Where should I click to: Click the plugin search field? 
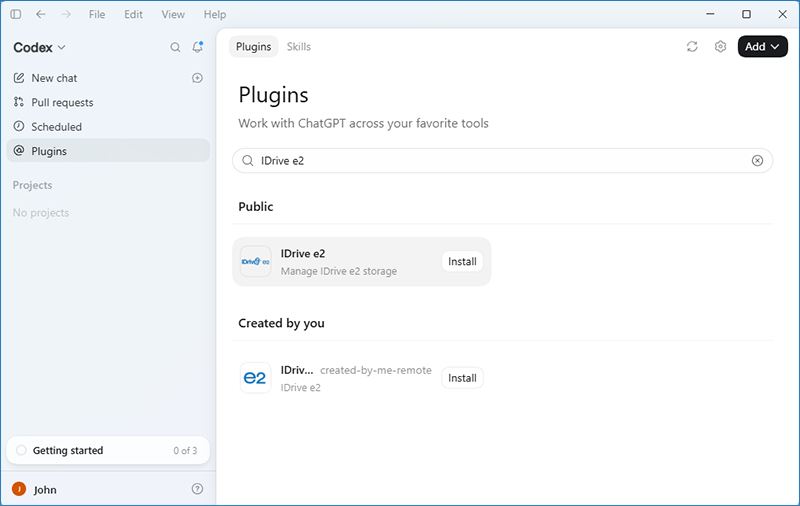pos(503,161)
